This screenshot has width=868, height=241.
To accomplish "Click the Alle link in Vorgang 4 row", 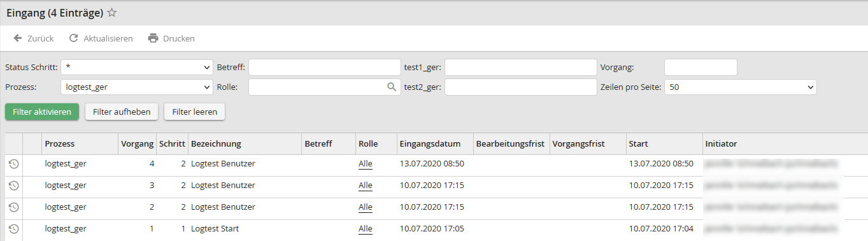I will tap(366, 164).
